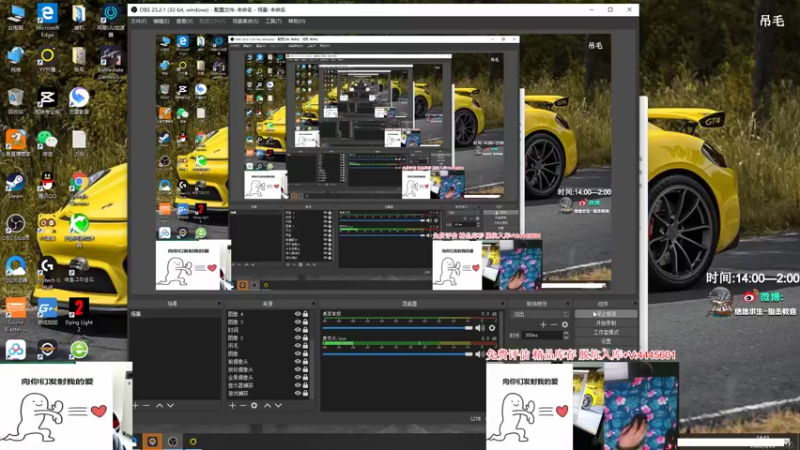Move scene up arrow in scenes panel
The image size is (800, 450).
(159, 406)
